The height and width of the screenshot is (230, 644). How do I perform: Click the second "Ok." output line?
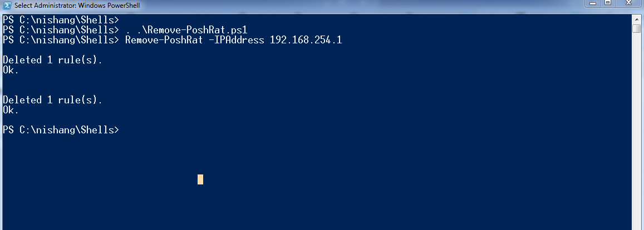tap(11, 110)
